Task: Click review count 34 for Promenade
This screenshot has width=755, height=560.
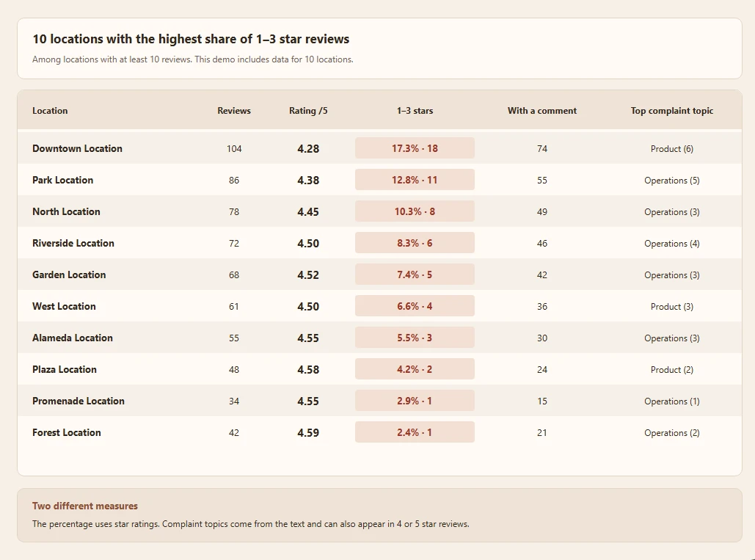Action: [x=234, y=401]
